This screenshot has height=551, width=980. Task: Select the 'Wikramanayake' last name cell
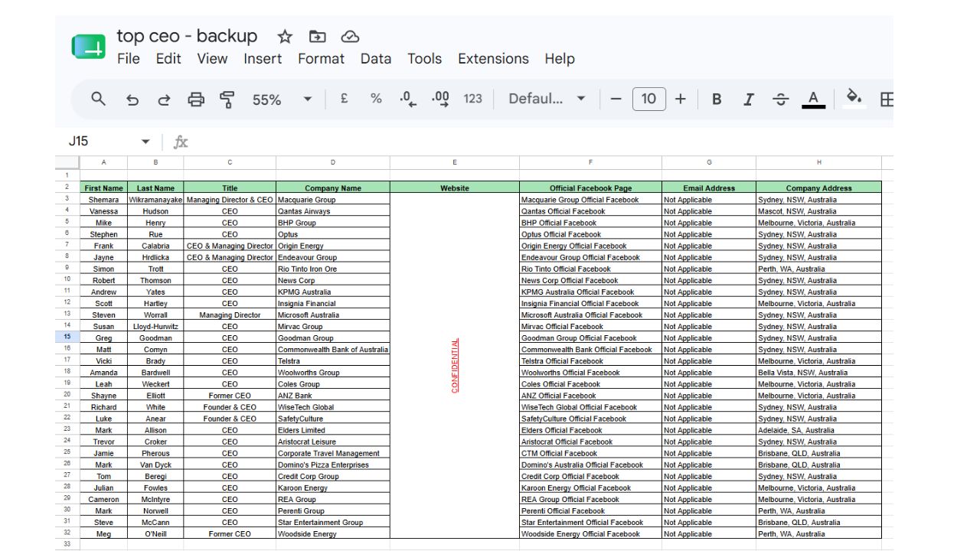click(155, 200)
